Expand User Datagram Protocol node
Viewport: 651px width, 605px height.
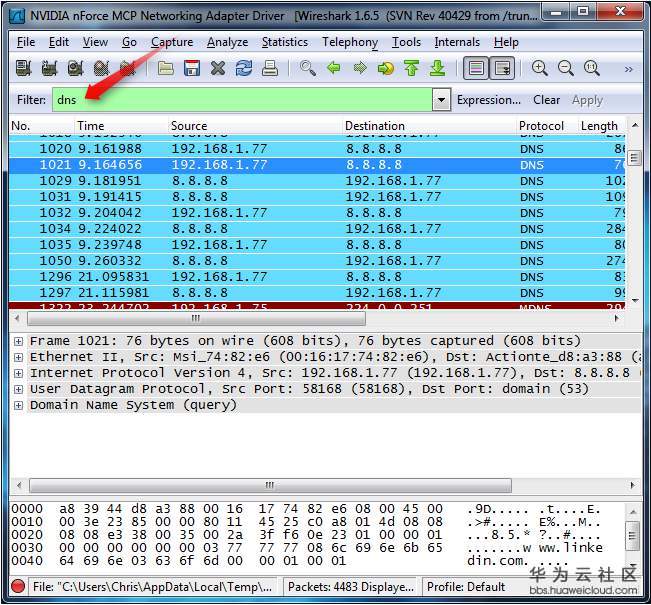point(18,389)
